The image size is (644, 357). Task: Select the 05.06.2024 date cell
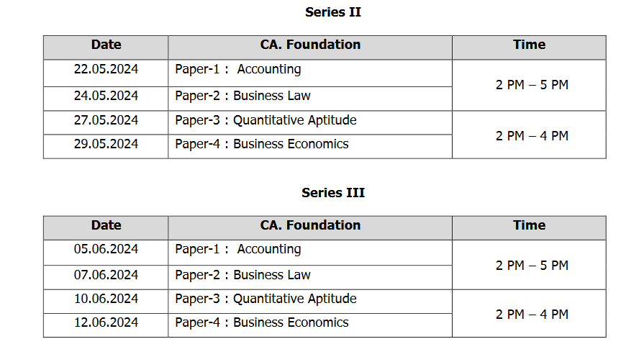point(106,250)
